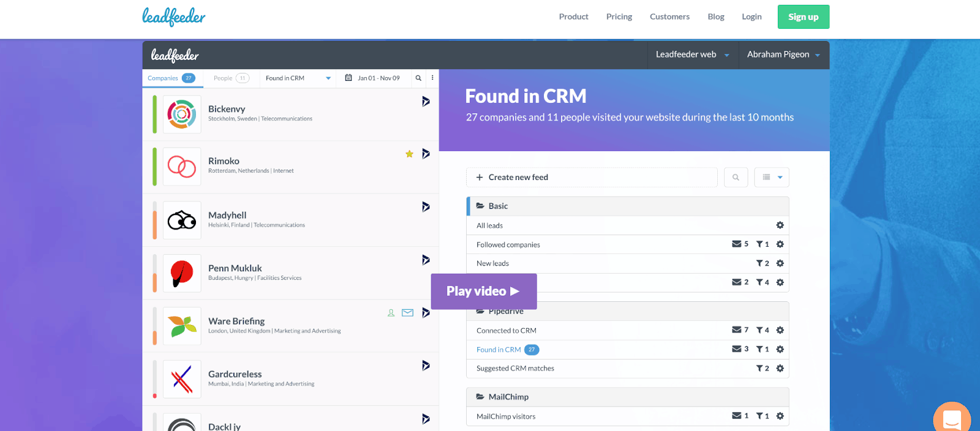Open settings gear for MailChimp visitors
This screenshot has width=980, height=431.
(780, 416)
